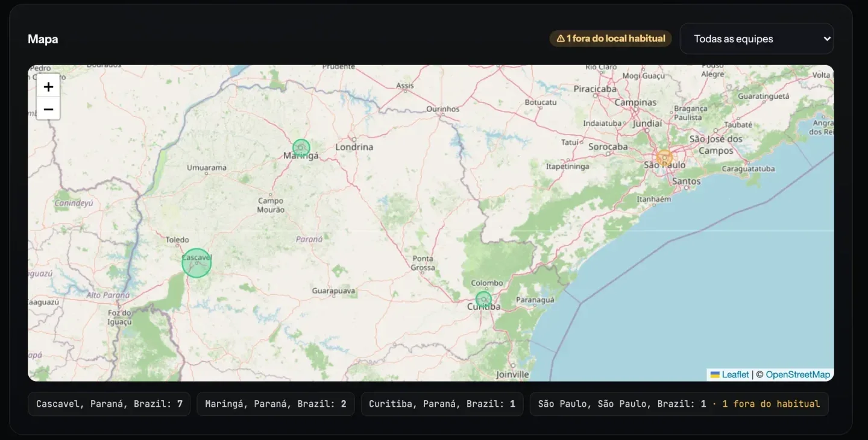Click the Cascavel green circle marker
This screenshot has width=868, height=440.
point(197,263)
